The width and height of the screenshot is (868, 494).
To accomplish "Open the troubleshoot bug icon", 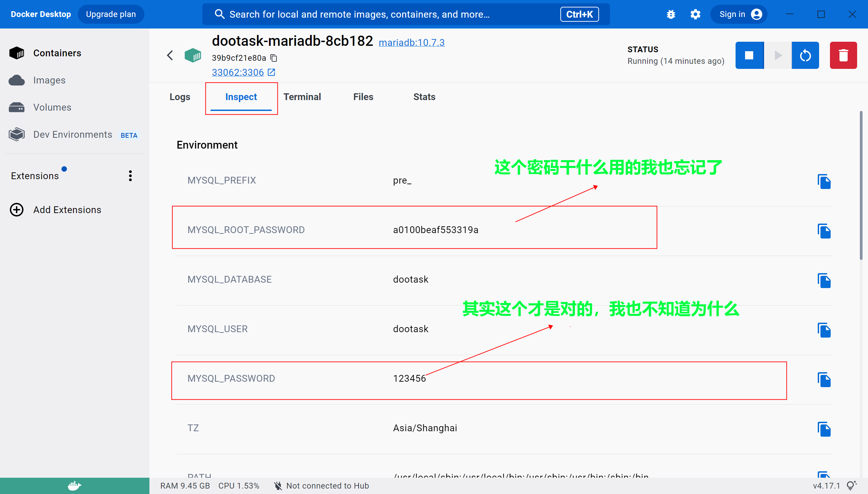I will pyautogui.click(x=671, y=14).
